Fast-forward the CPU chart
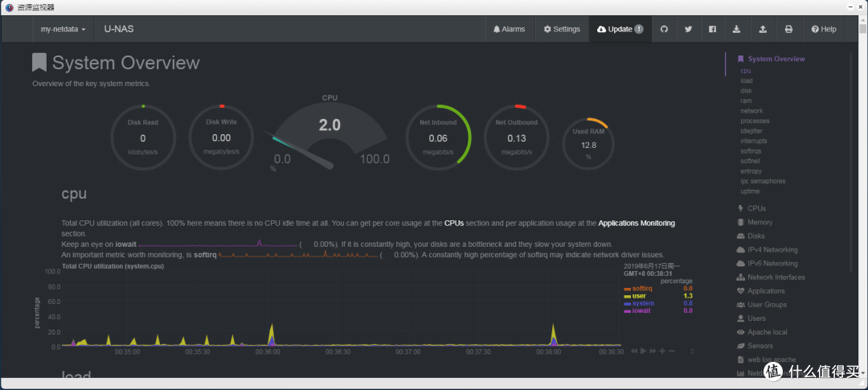This screenshot has height=390, width=868. click(653, 351)
